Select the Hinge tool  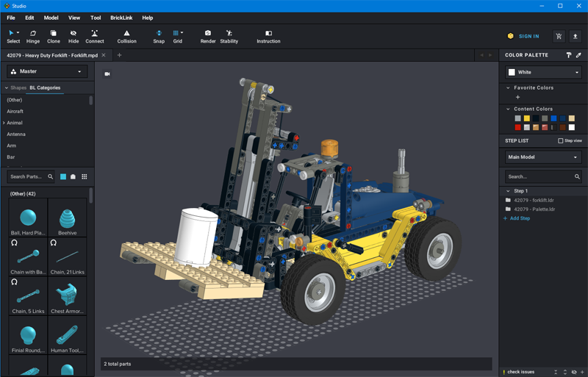33,36
